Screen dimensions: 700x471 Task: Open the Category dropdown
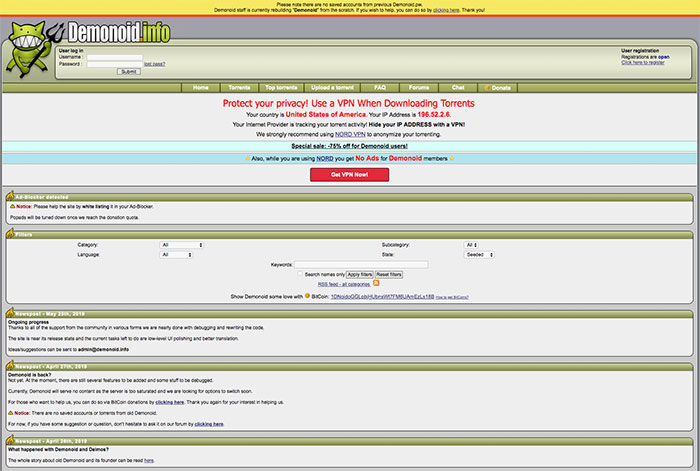[181, 245]
